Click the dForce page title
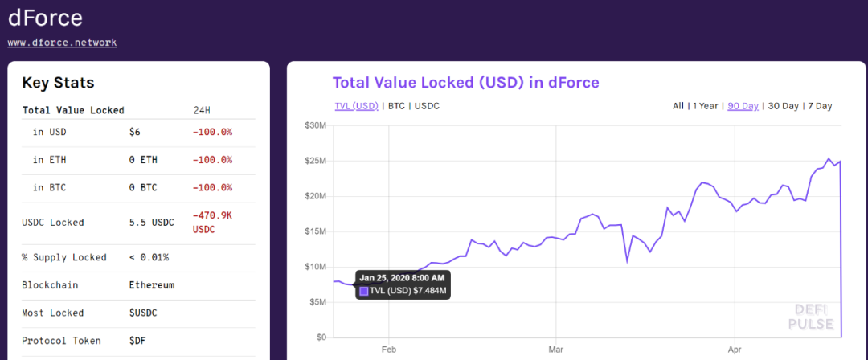The height and width of the screenshot is (360, 868). (x=45, y=18)
